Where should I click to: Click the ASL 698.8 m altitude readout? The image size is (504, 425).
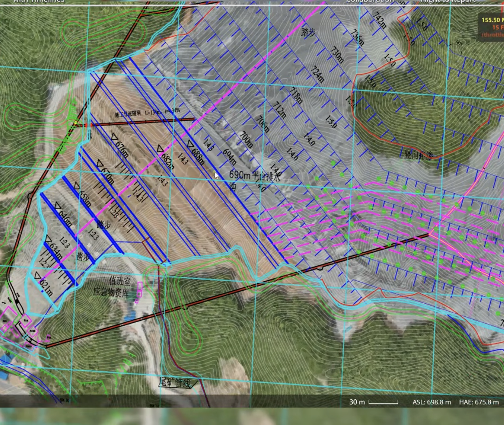click(432, 402)
